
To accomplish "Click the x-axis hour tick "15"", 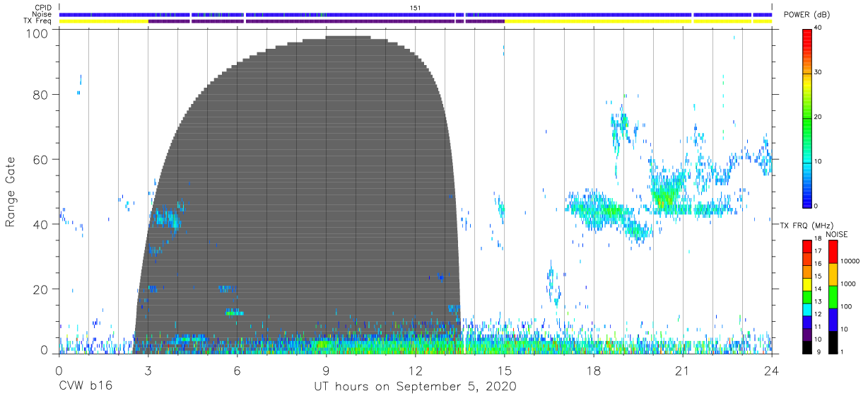I will coord(505,369).
